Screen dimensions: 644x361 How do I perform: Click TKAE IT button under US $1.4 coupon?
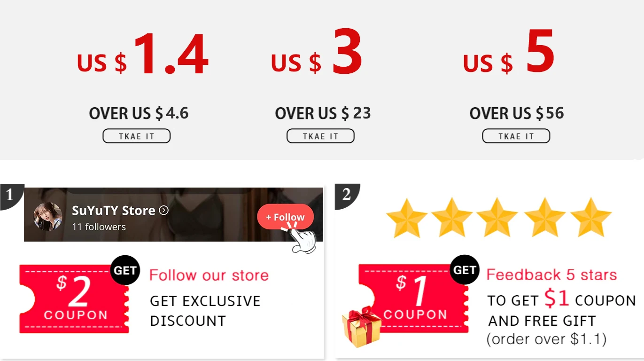pyautogui.click(x=136, y=136)
